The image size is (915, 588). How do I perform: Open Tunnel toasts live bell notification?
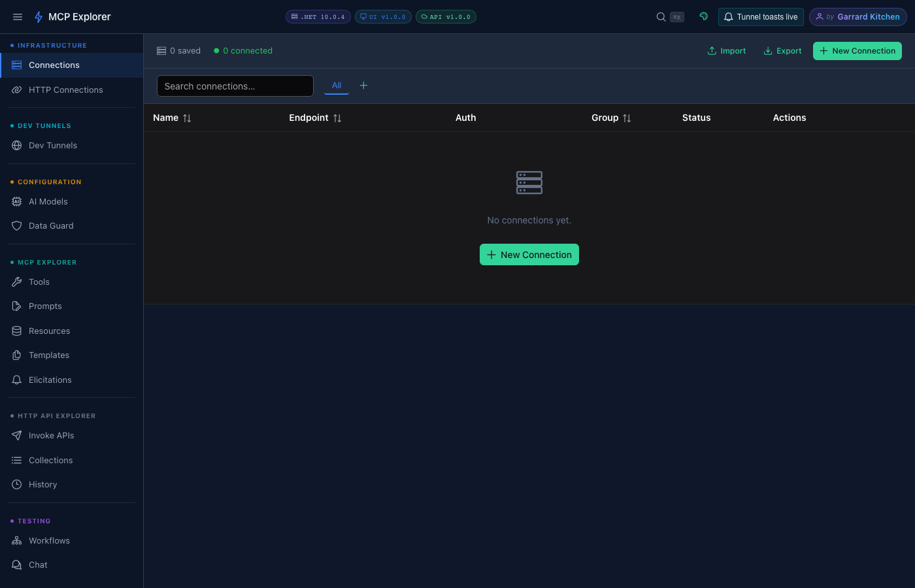point(761,17)
